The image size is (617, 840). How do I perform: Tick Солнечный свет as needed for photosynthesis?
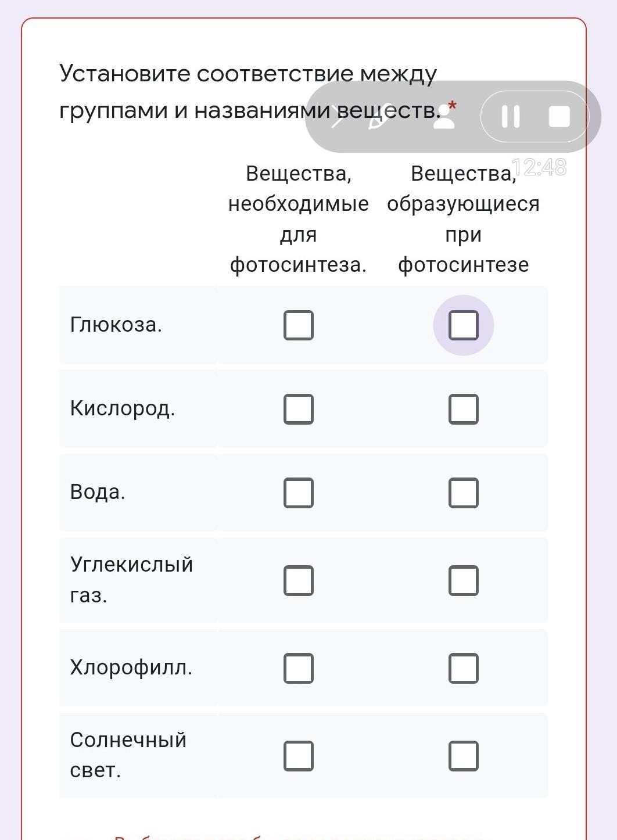pyautogui.click(x=299, y=756)
